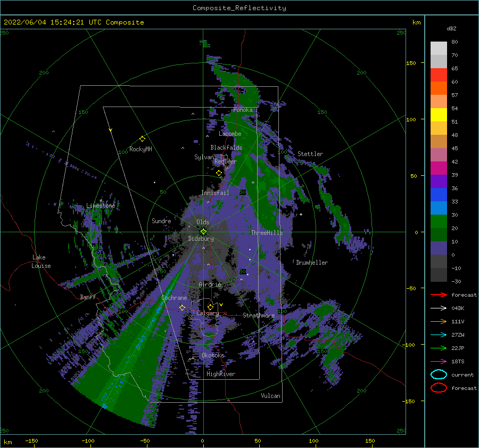Click the 54 dBZ yellow color swatch
Screen dimensions: 479x448
coord(439,115)
